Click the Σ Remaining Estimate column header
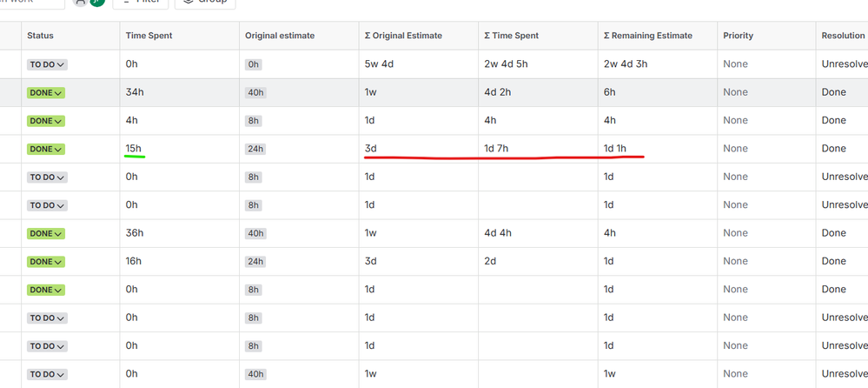The image size is (868, 388). (x=647, y=36)
